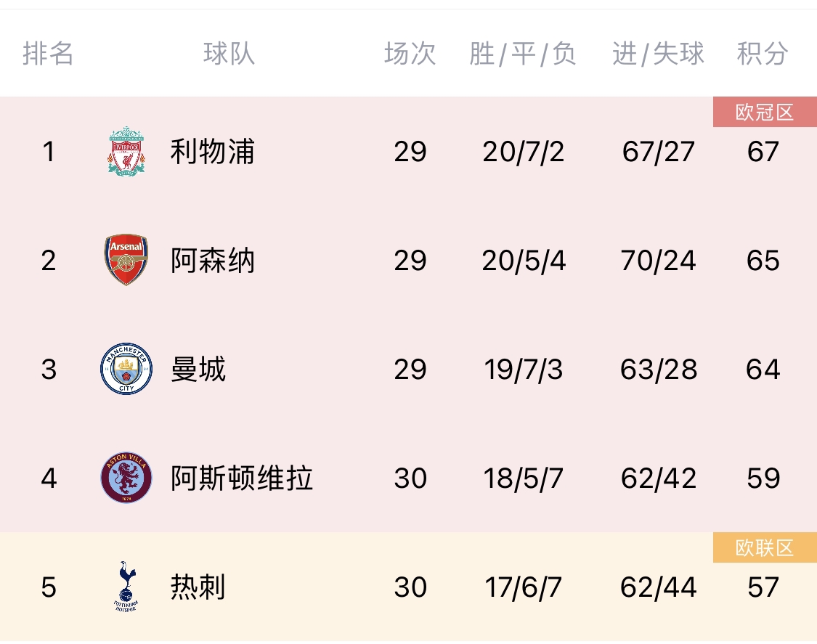Click the Liverpool club crest icon
This screenshot has height=644, width=817.
(x=126, y=151)
